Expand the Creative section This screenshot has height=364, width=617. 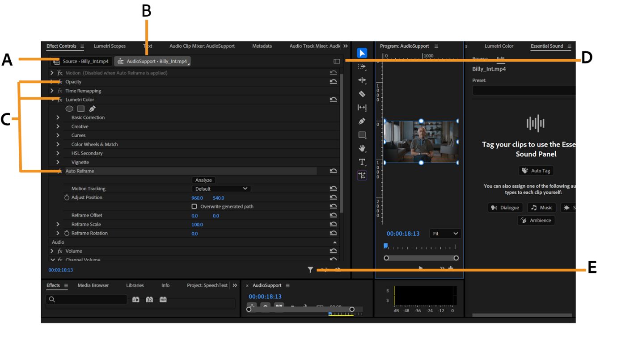[x=58, y=126]
